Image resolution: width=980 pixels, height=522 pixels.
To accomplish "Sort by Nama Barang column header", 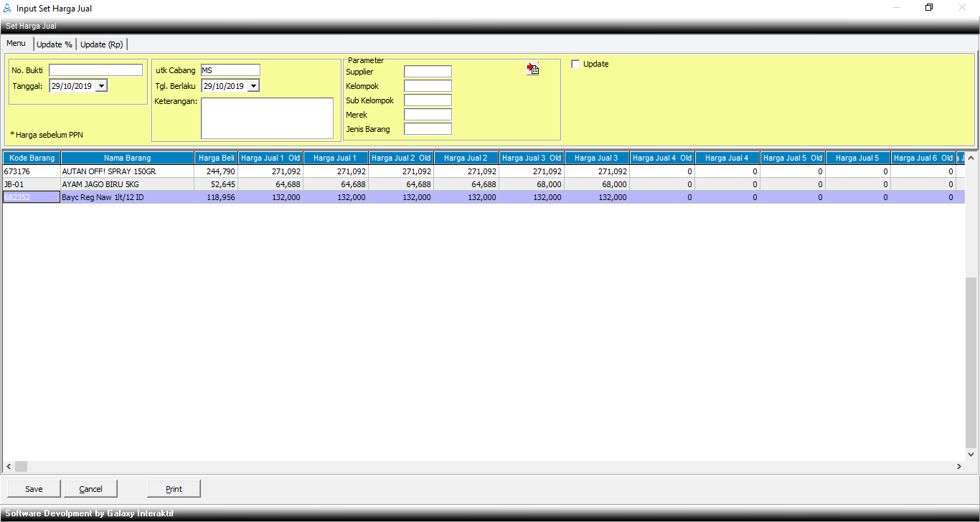I will click(x=127, y=158).
